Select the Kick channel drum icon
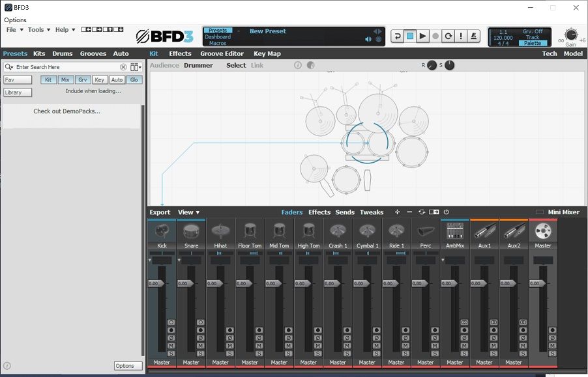Image resolution: width=588 pixels, height=377 pixels. coord(162,231)
